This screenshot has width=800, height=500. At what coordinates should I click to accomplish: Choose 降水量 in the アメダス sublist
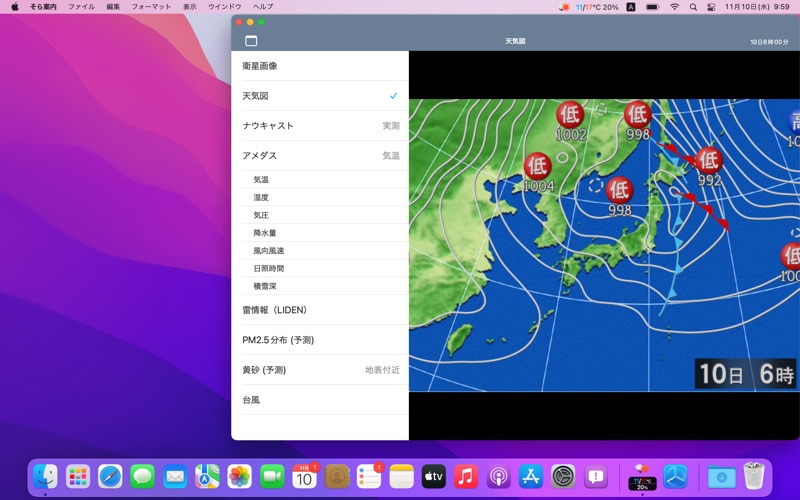[x=265, y=233]
